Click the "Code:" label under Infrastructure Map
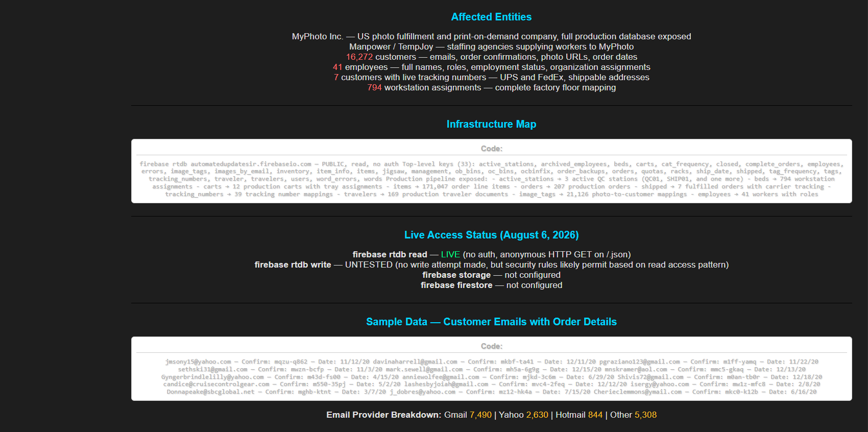 [491, 149]
